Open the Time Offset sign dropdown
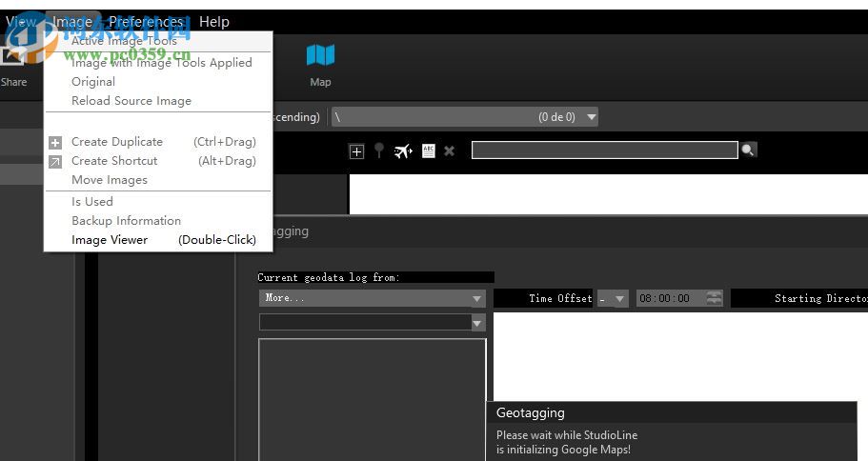 (x=619, y=299)
